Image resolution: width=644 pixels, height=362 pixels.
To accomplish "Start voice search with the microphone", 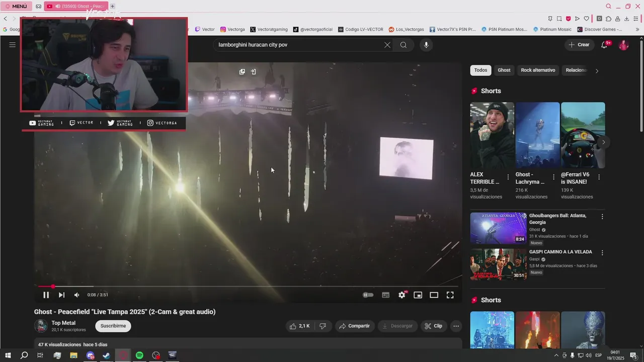I will pos(426,45).
